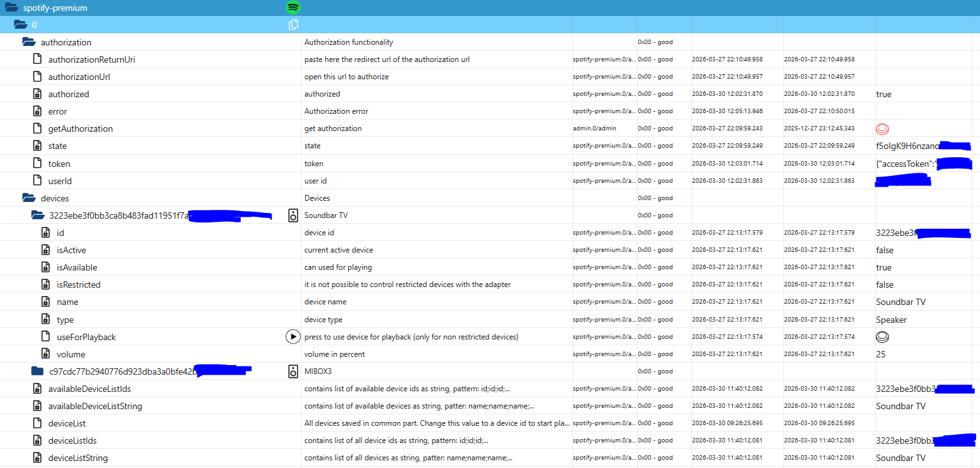Click the state icon beside volume
Image resolution: width=980 pixels, height=468 pixels.
pyautogui.click(x=45, y=354)
